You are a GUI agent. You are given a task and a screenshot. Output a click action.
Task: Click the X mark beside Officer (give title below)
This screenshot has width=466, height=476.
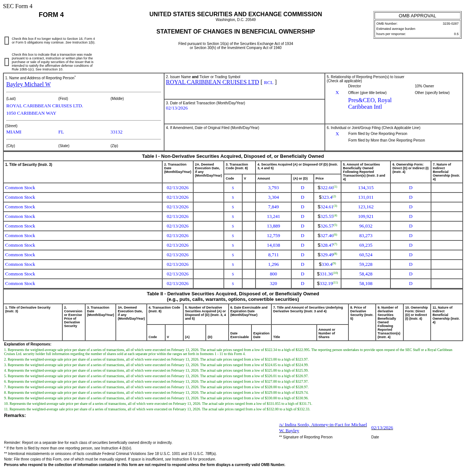point(337,93)
